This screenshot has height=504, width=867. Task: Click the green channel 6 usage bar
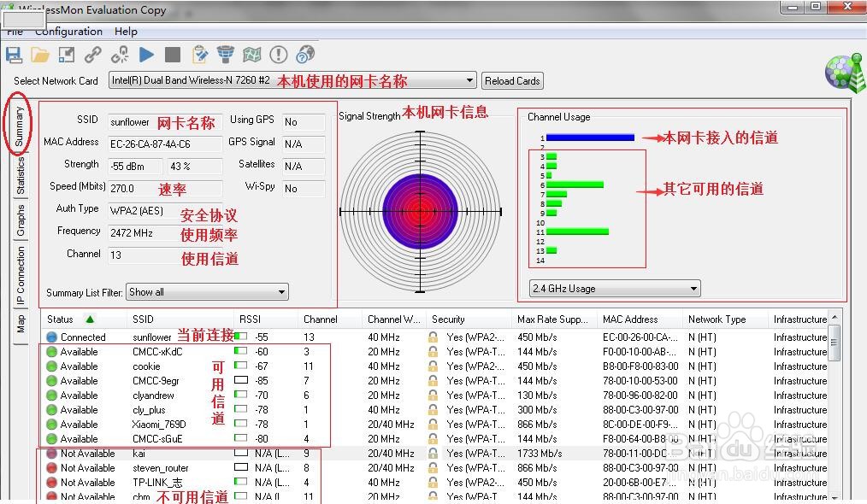click(575, 185)
